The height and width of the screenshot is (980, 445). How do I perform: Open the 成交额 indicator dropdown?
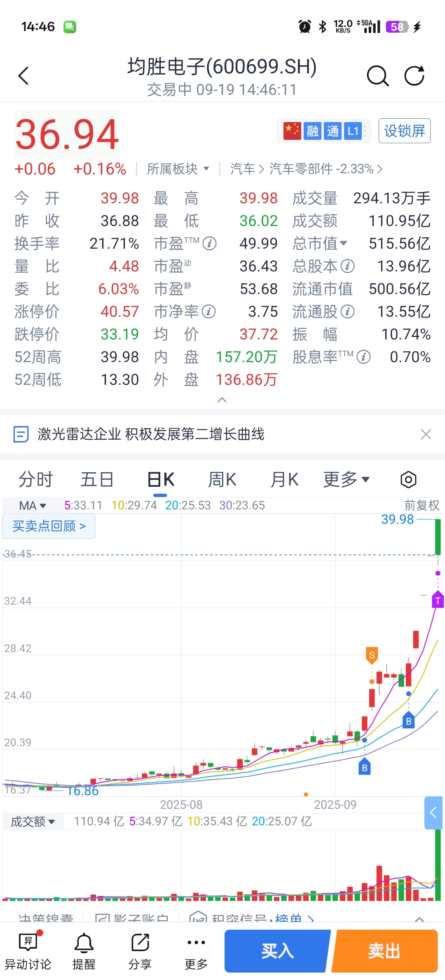33,822
